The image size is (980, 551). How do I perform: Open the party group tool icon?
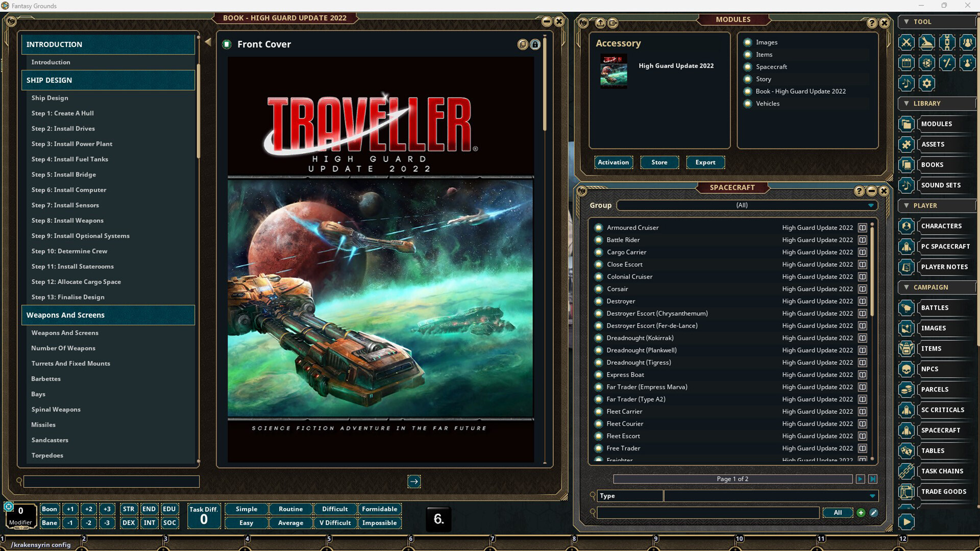click(967, 42)
